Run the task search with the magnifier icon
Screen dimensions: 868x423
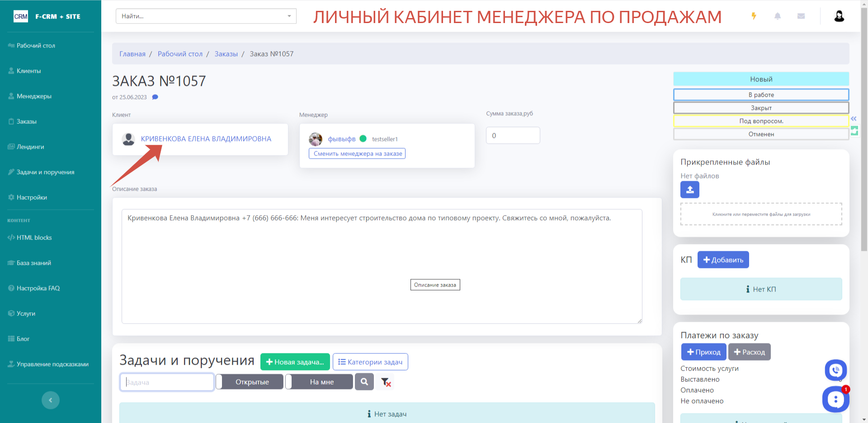click(364, 381)
